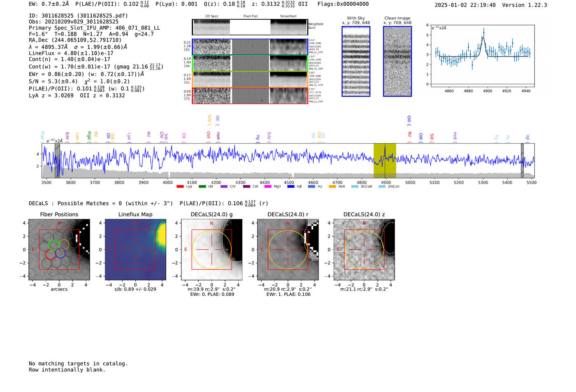Screen dimensions: 576x392
Task: Select the DECaLS(24.0) g image
Action: click(x=212, y=250)
